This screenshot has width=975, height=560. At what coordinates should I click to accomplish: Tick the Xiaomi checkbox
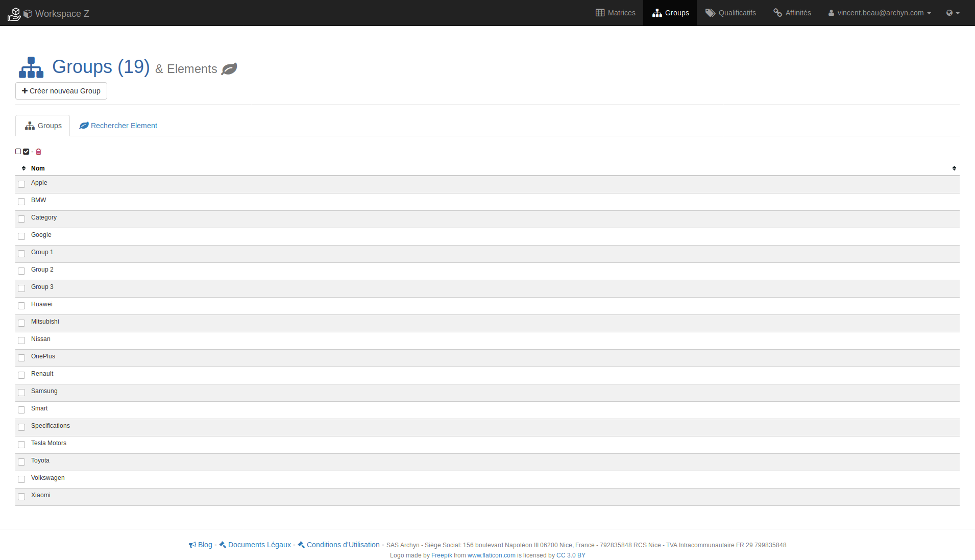(x=21, y=497)
